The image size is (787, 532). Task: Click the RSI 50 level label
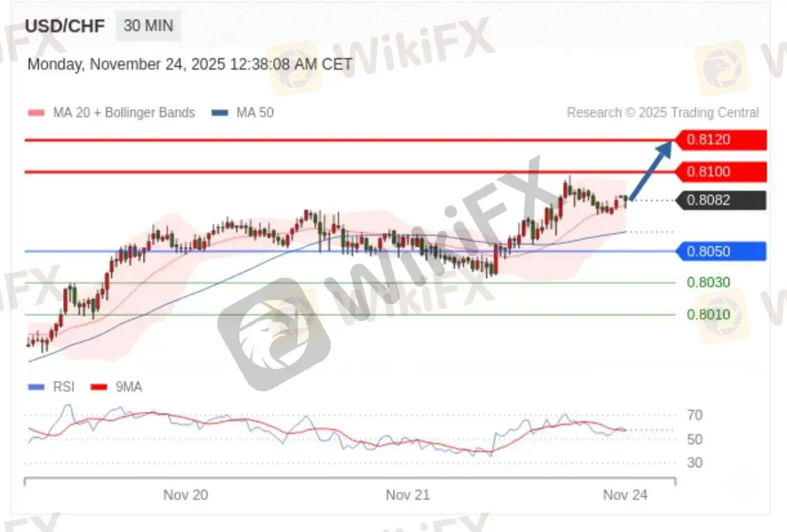[695, 440]
